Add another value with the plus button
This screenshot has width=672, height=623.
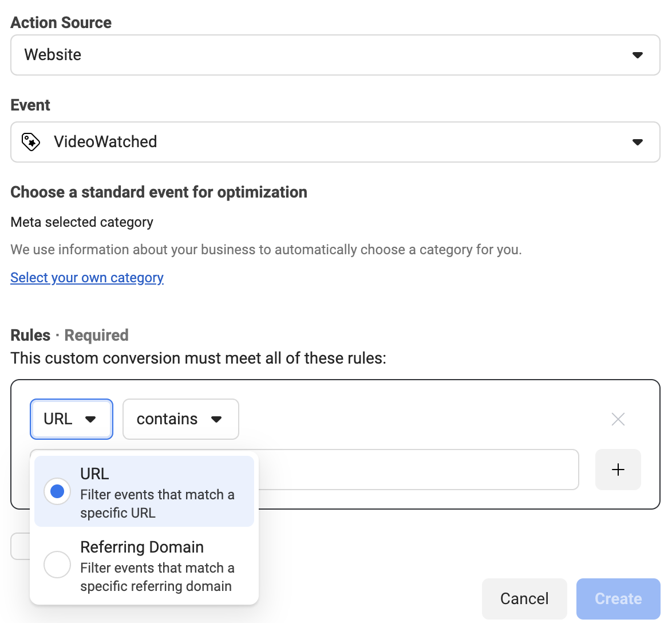(618, 470)
